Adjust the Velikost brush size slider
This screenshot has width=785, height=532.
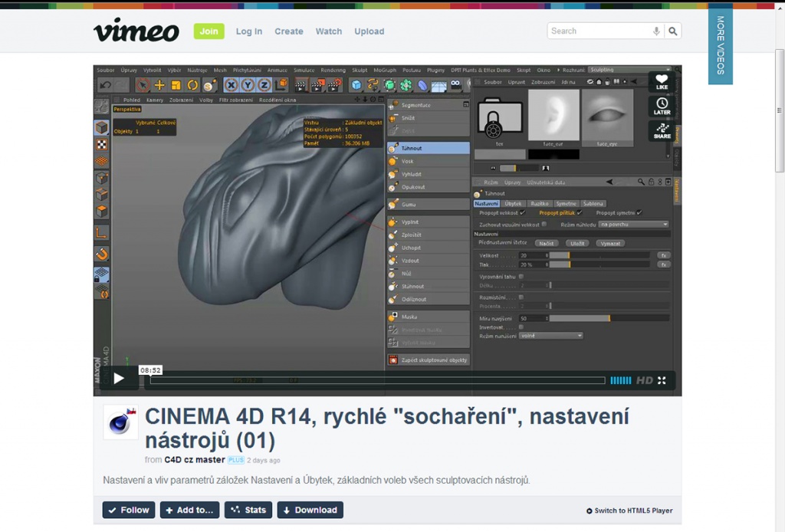coord(599,255)
